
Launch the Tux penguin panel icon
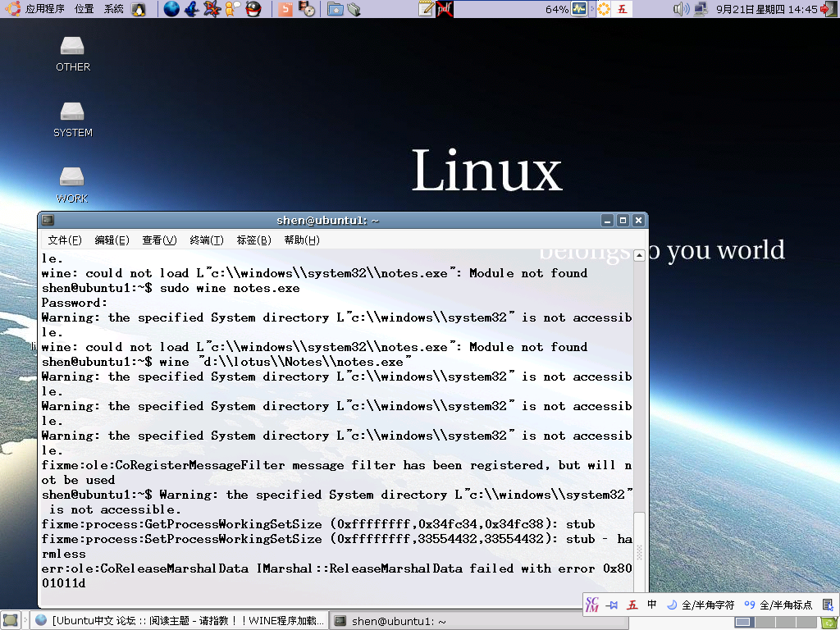[139, 8]
